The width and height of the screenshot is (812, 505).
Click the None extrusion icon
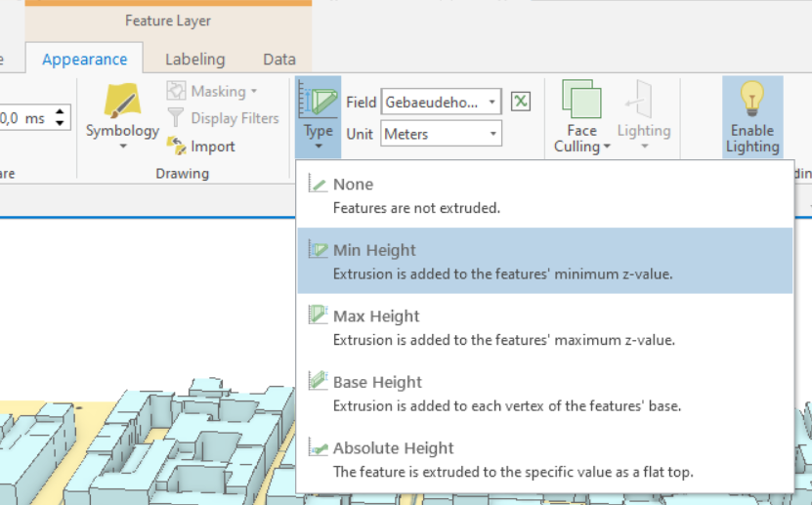coord(318,184)
